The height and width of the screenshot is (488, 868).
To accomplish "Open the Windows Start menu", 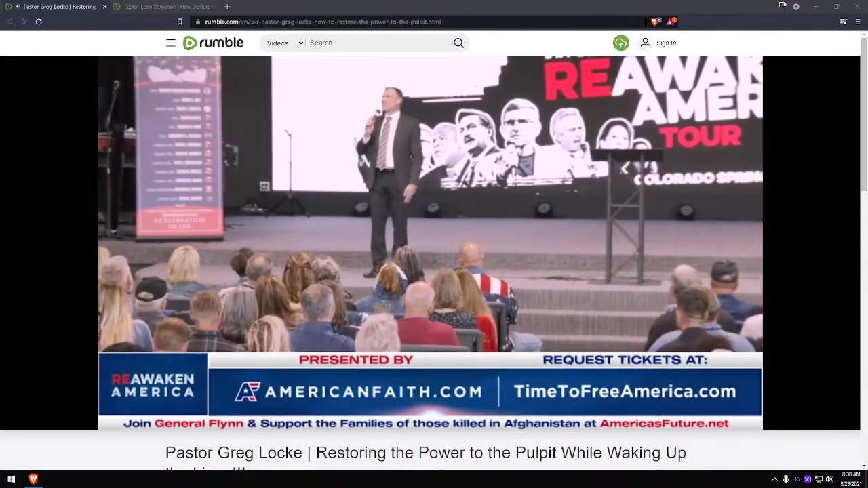I will 11,479.
